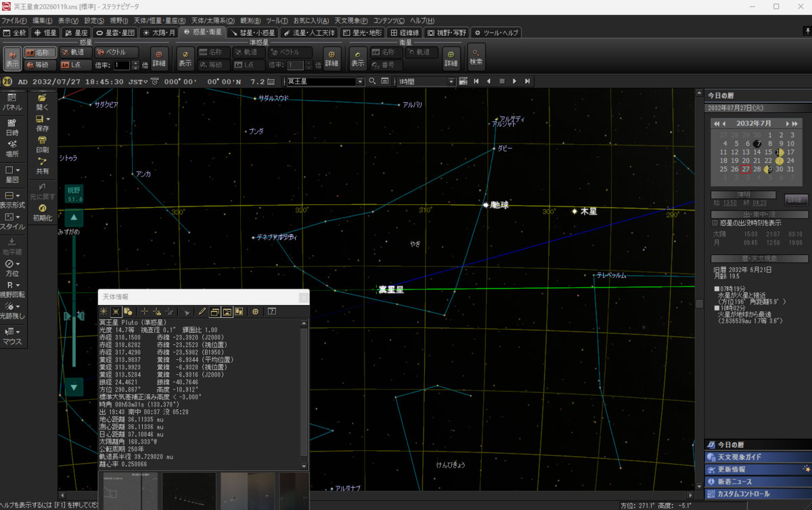Open the ツール(T) menu

277,21
